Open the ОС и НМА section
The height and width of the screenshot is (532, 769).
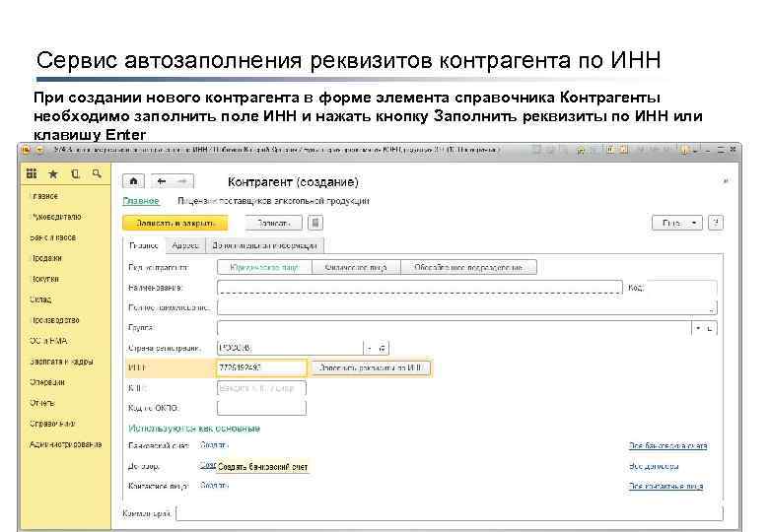48,341
